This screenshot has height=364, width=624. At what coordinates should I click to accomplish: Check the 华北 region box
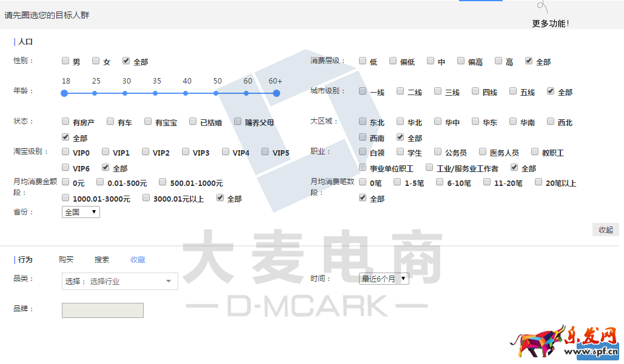click(x=400, y=121)
